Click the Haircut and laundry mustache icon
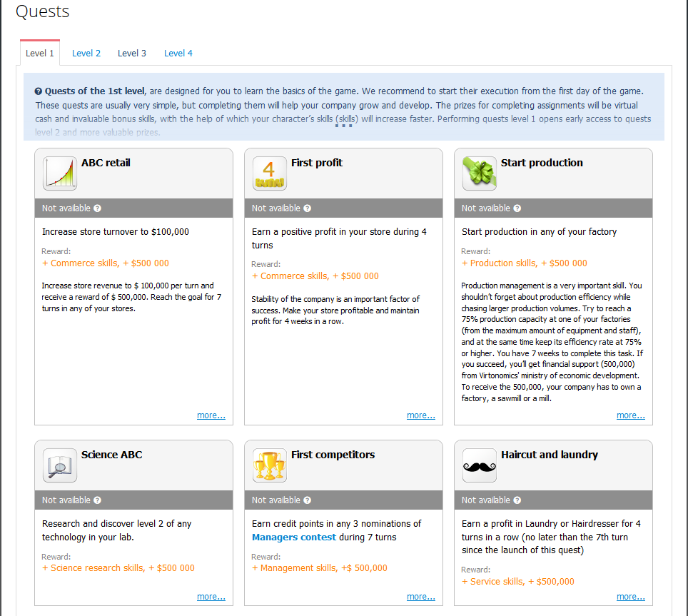Screen dimensions: 688x616 479,465
